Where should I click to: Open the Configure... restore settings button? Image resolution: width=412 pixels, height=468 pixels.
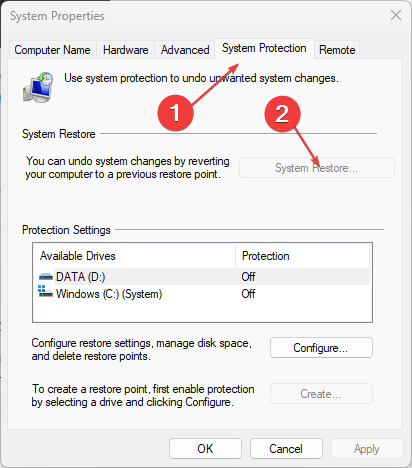tap(321, 348)
